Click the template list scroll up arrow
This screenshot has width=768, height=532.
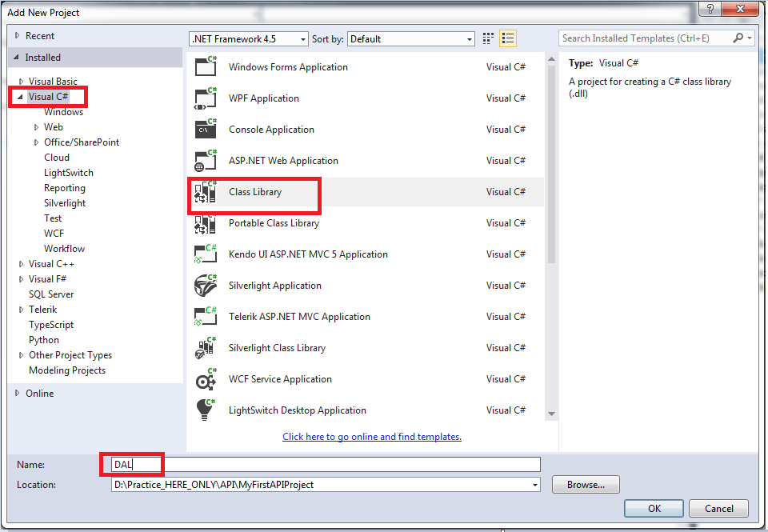click(551, 59)
